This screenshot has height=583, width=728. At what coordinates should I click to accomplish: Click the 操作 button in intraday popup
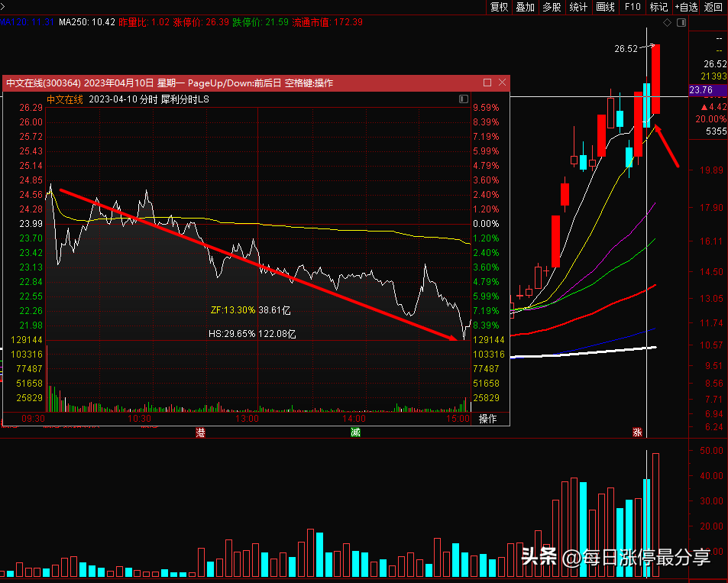(487, 419)
